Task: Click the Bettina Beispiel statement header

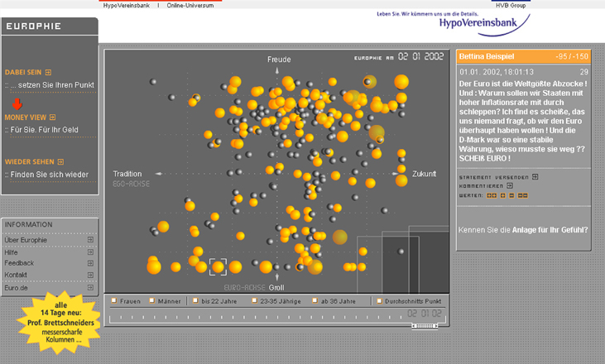Action: point(524,57)
